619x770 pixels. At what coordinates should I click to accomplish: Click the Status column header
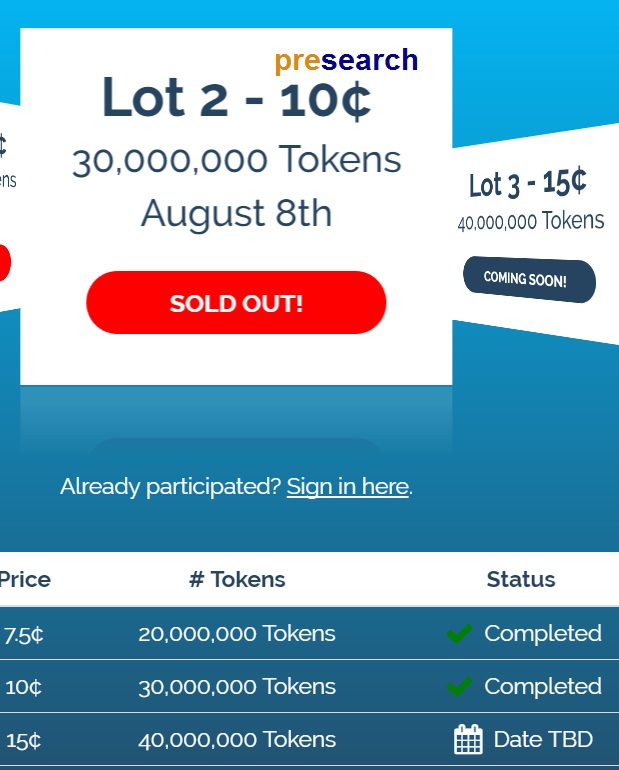click(x=520, y=579)
